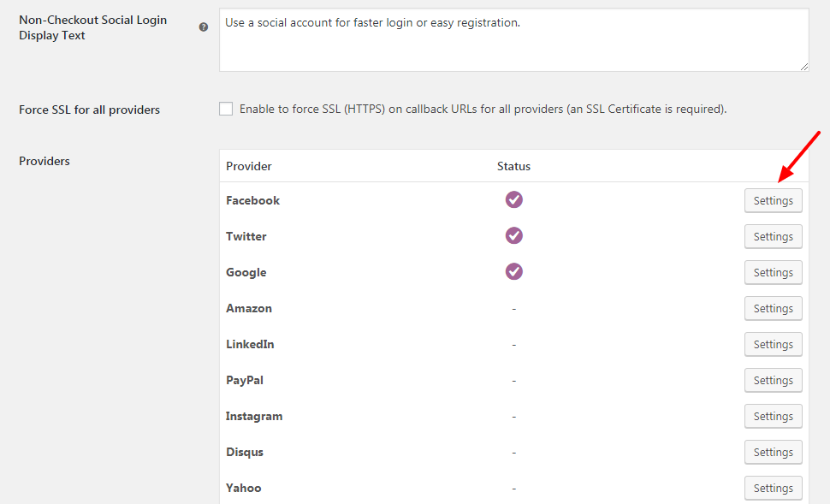Open Disqus provider Settings
This screenshot has width=830, height=504.
click(x=774, y=453)
